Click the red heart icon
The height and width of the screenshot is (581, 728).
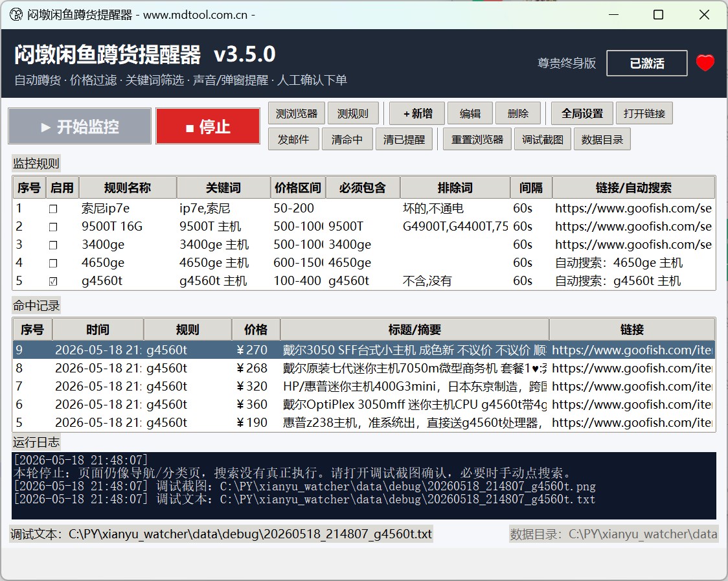[705, 63]
